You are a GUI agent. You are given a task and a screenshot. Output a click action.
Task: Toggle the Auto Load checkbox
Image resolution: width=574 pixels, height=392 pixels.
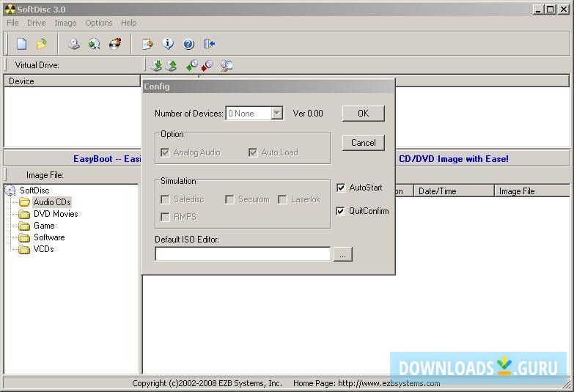point(253,152)
